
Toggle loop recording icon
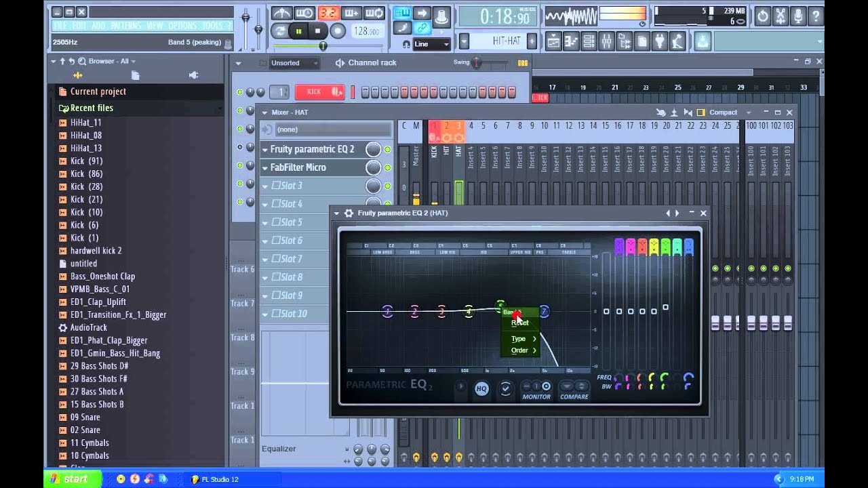click(x=374, y=13)
